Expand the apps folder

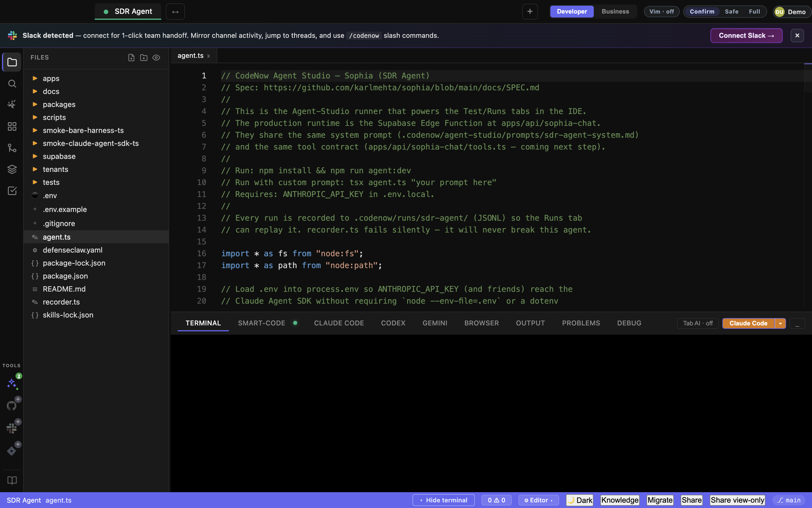pos(96,78)
